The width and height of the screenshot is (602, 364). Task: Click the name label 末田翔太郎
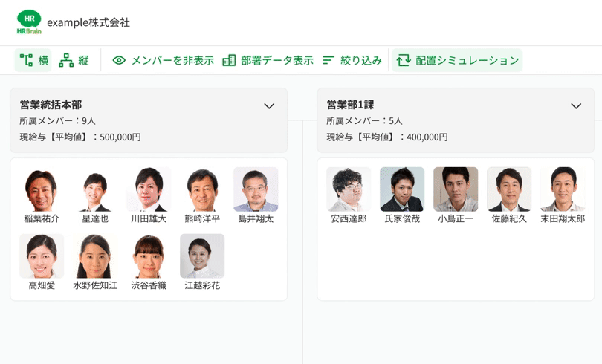(x=563, y=218)
